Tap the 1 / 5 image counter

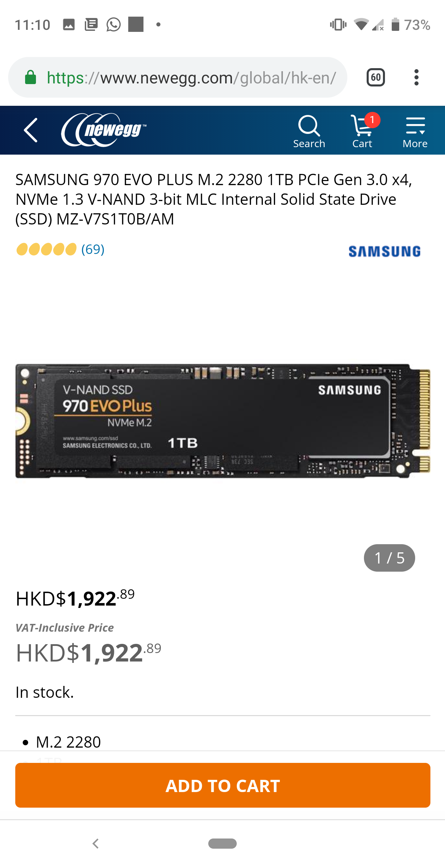(x=389, y=558)
